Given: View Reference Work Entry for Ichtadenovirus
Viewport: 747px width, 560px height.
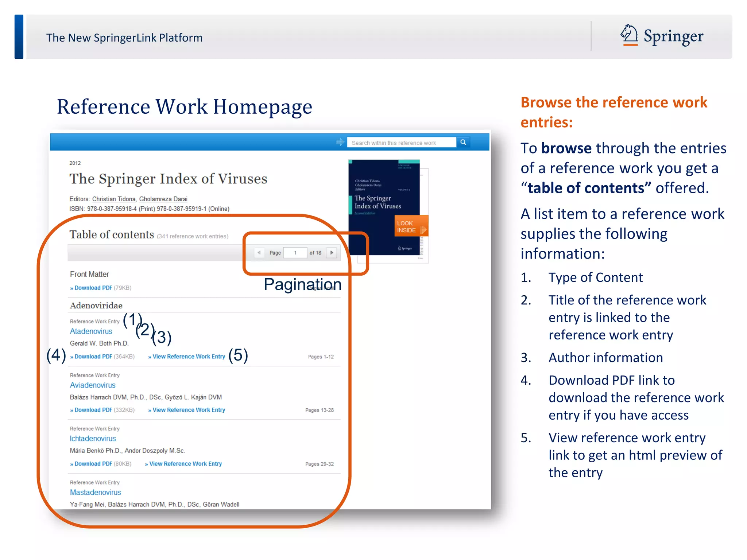Looking at the screenshot, I should coord(185,464).
